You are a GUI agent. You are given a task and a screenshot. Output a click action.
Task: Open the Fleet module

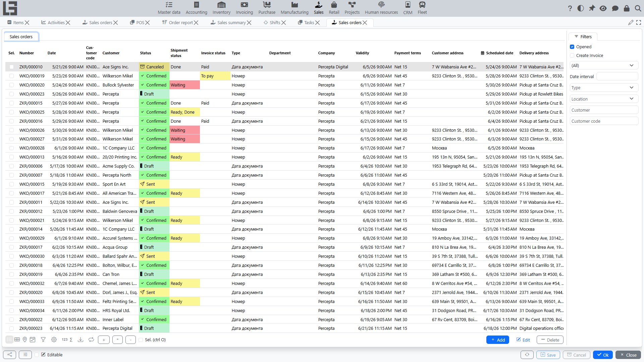click(x=422, y=8)
